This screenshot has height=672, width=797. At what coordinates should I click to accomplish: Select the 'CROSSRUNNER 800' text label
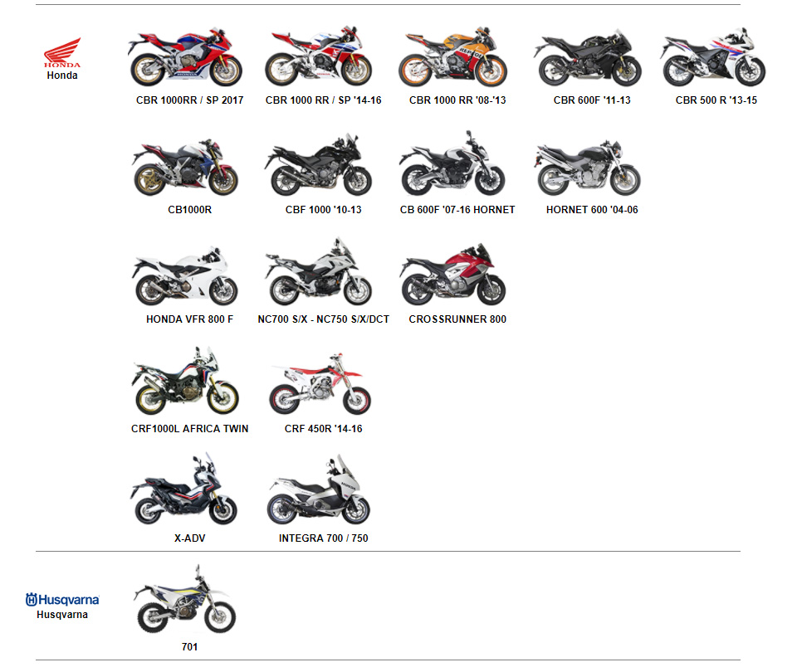point(457,319)
